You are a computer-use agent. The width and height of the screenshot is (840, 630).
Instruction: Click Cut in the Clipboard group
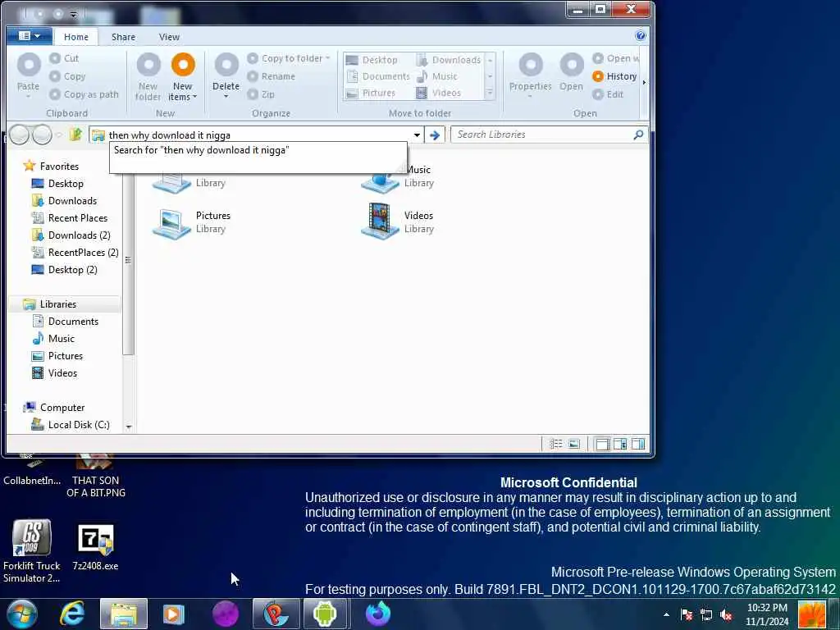click(x=64, y=58)
